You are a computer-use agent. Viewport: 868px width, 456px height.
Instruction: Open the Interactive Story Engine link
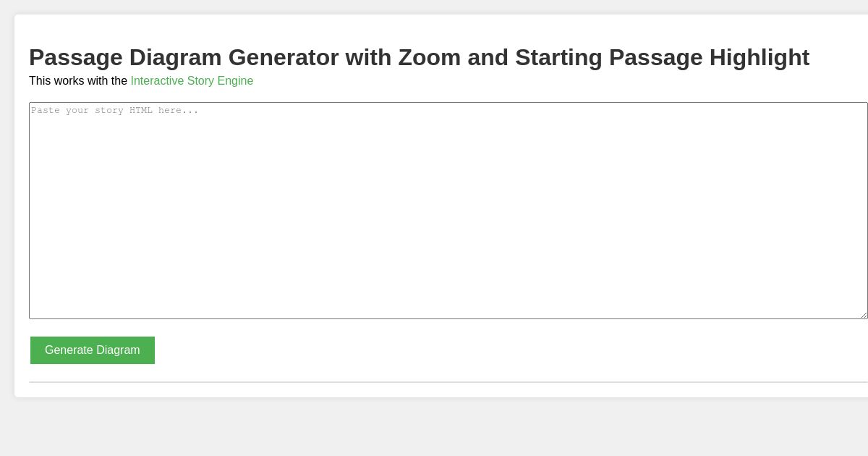pyautogui.click(x=192, y=81)
